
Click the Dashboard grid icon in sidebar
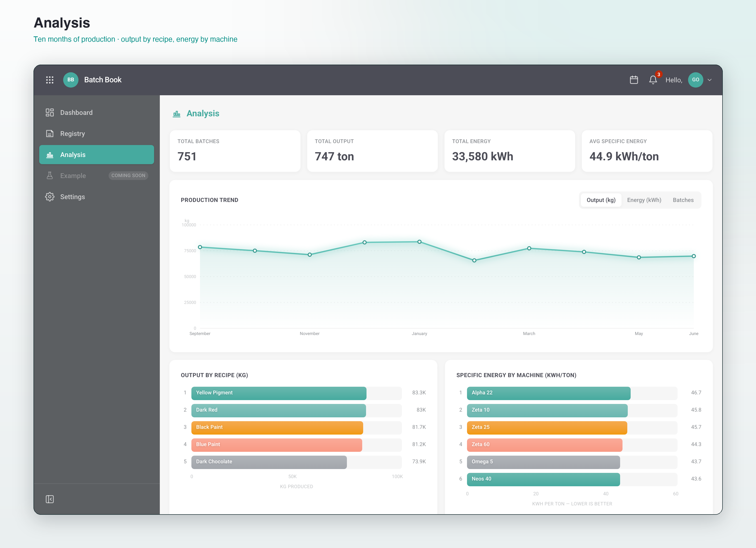click(x=50, y=113)
